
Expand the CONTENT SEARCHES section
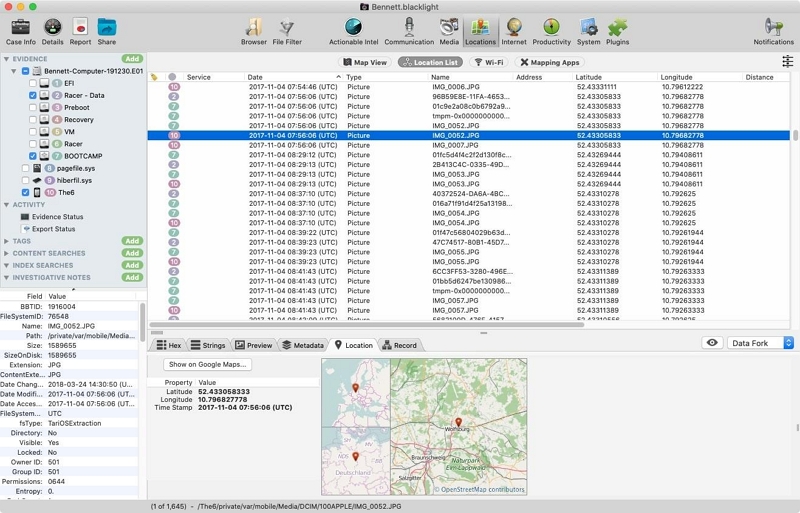coord(6,253)
